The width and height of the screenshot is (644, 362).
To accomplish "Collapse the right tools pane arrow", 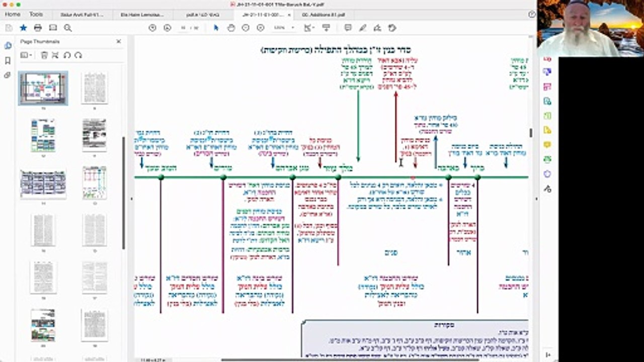I will [536, 199].
